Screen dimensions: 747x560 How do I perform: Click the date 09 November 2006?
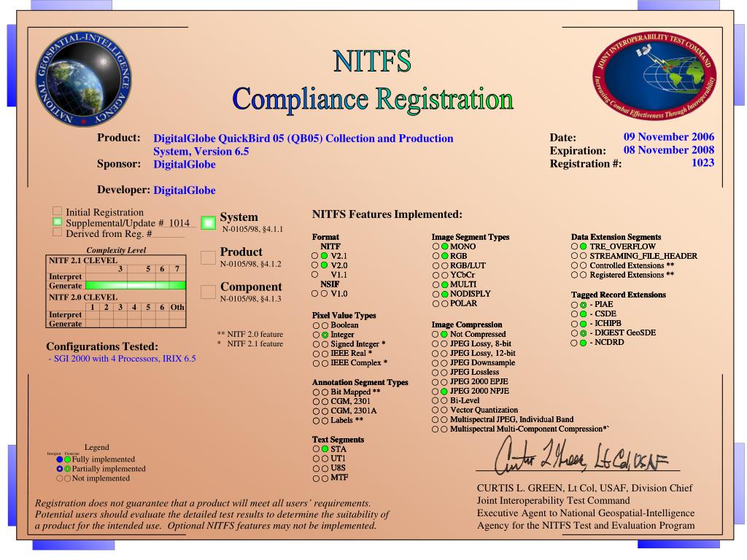tap(669, 137)
